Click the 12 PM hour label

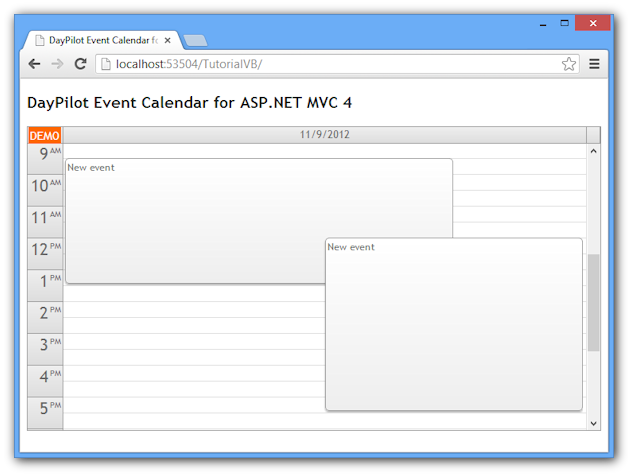[x=45, y=254]
